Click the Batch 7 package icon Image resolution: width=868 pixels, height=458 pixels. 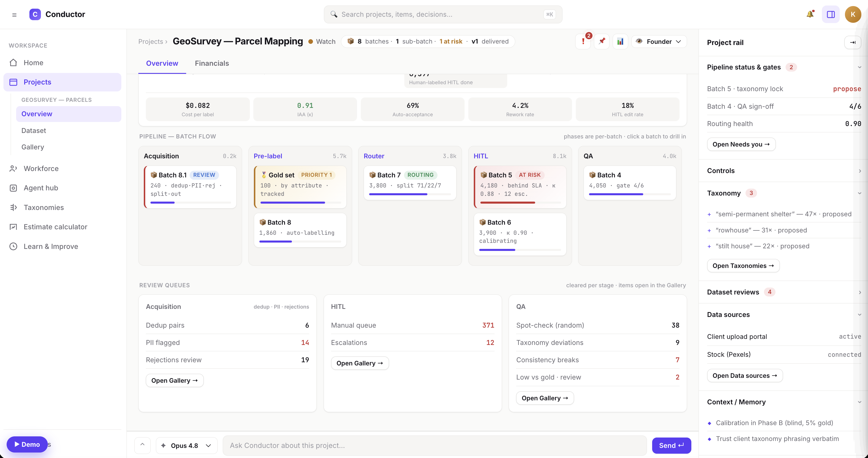pos(372,175)
